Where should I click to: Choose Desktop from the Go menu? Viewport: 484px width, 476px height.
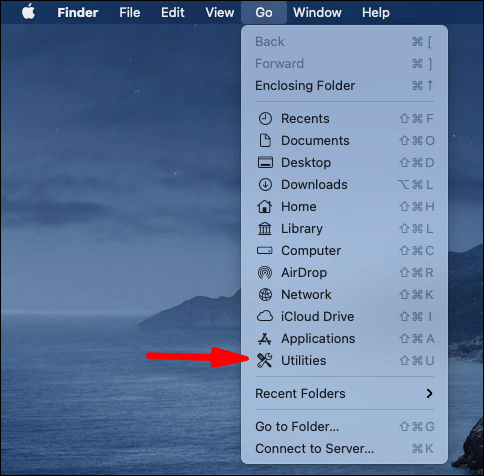pos(344,163)
